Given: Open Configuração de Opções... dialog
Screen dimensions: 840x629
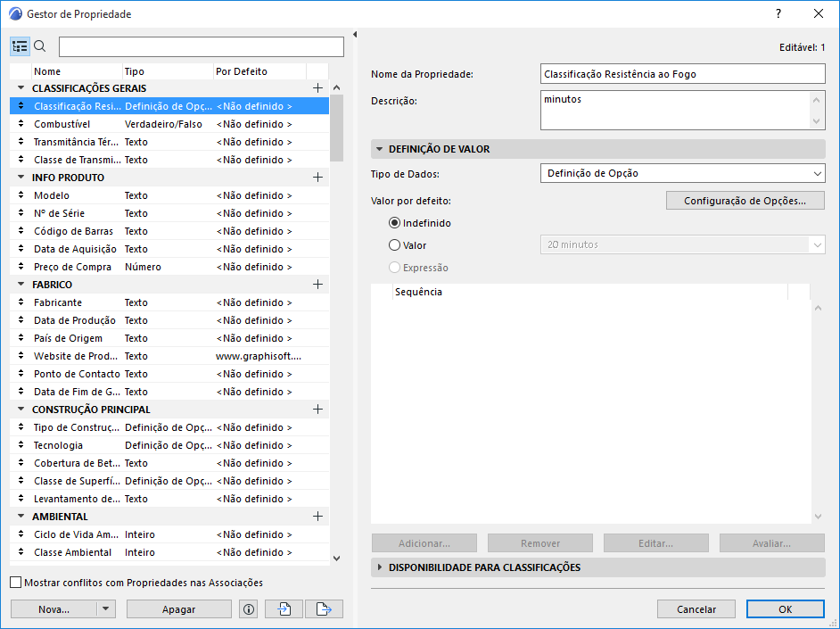Looking at the screenshot, I should [745, 201].
